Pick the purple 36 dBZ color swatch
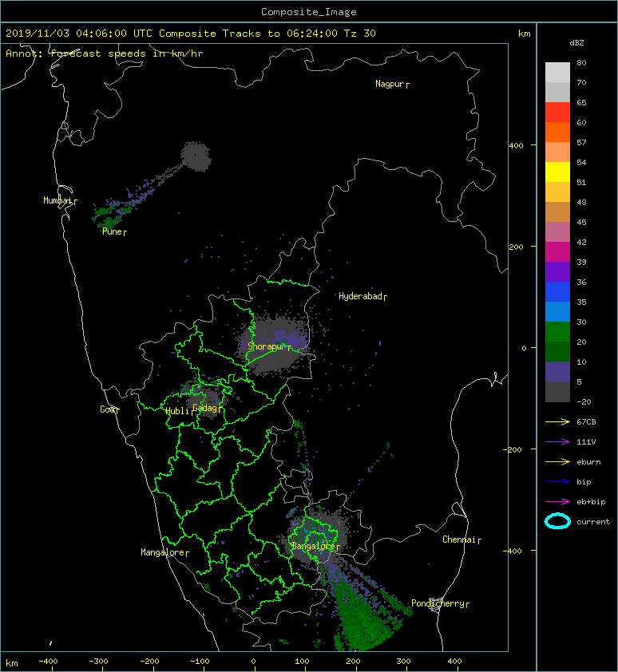The height and width of the screenshot is (672, 618). coord(557,271)
